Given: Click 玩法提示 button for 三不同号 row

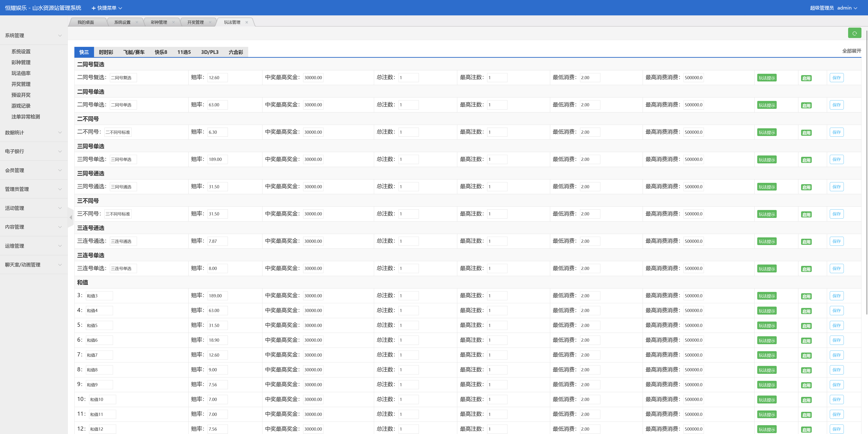Looking at the screenshot, I should click(767, 214).
